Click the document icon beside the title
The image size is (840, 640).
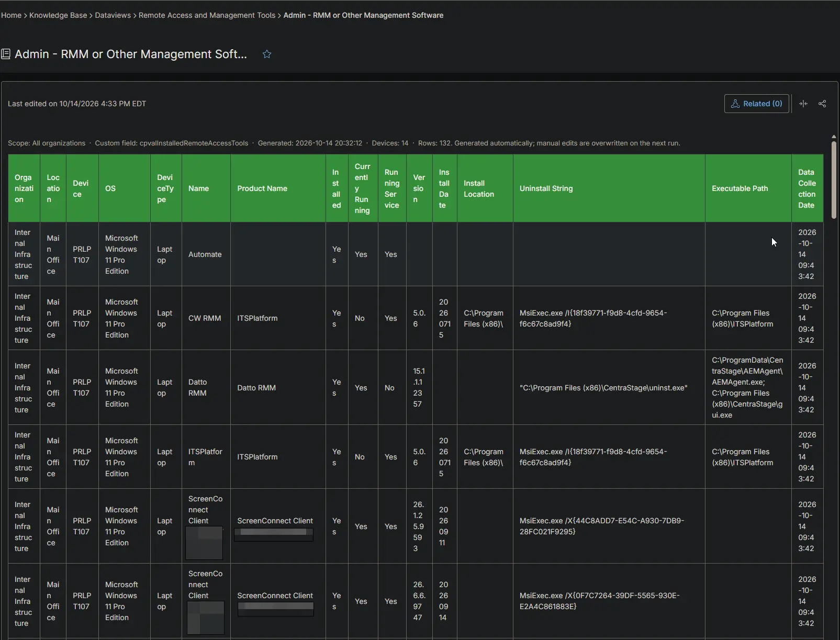tap(6, 54)
